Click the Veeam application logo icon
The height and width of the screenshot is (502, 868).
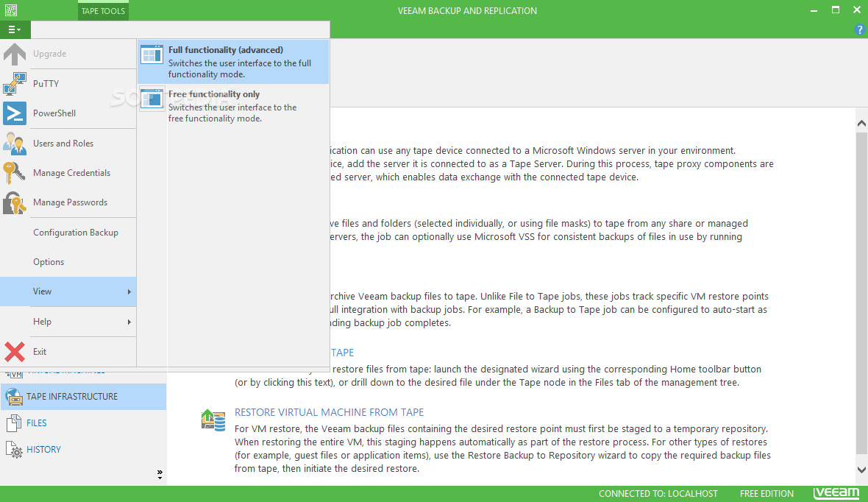click(10, 10)
